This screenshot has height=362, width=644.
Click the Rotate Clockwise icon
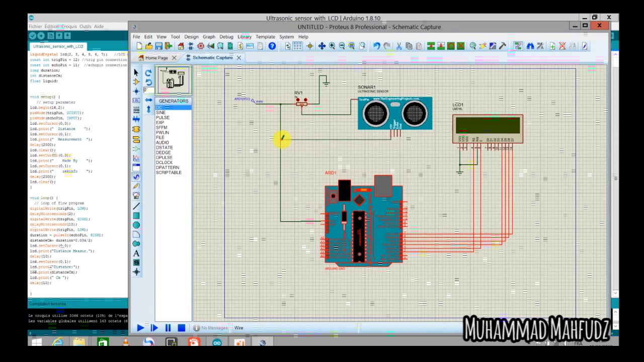[x=148, y=73]
